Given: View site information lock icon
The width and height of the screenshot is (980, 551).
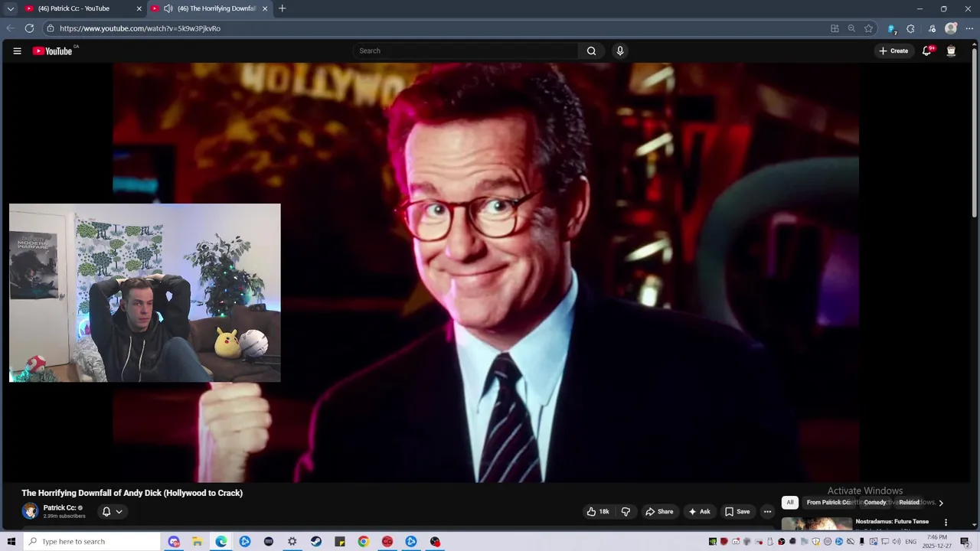Looking at the screenshot, I should coord(51,28).
